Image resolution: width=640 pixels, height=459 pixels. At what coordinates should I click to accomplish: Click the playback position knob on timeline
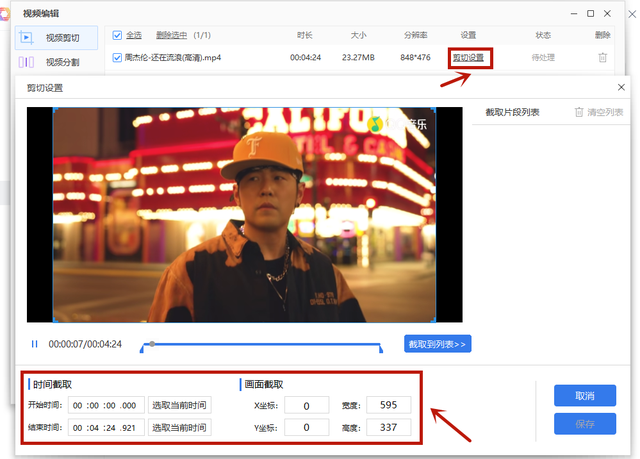[x=152, y=344]
